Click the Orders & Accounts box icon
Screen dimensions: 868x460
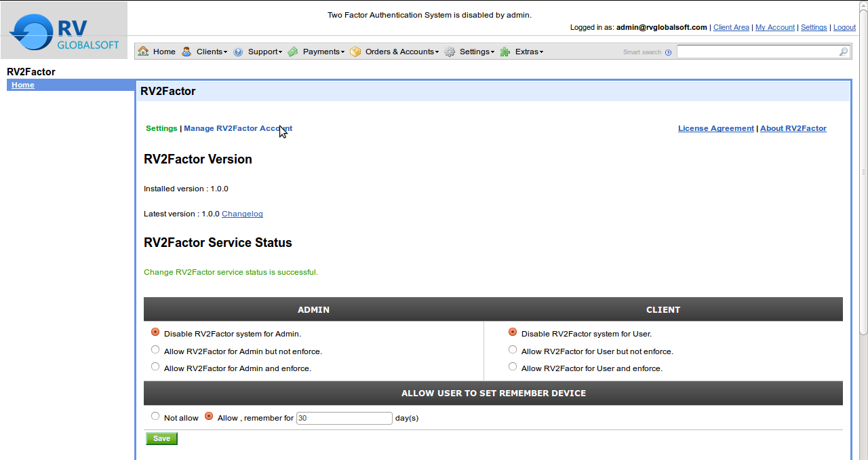pyautogui.click(x=355, y=52)
